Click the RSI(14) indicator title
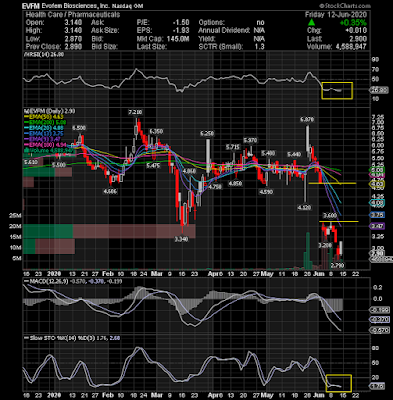 click(43, 54)
